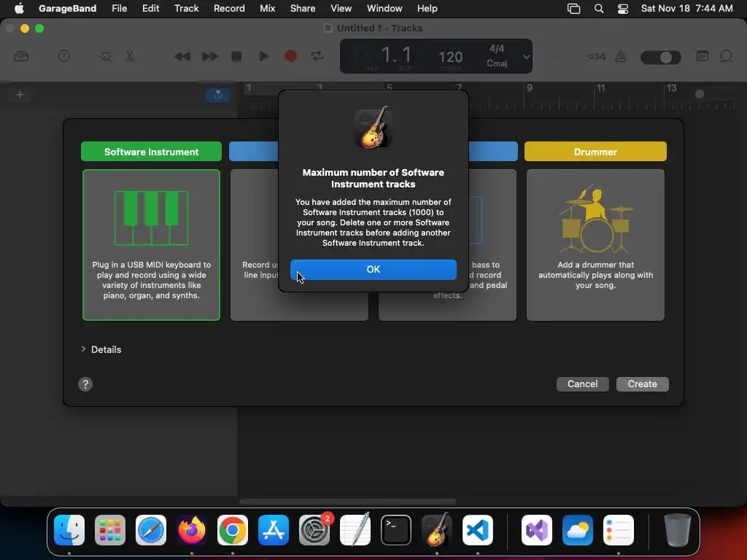Image resolution: width=747 pixels, height=560 pixels.
Task: Open Spotlight search in menu bar
Action: tap(599, 9)
